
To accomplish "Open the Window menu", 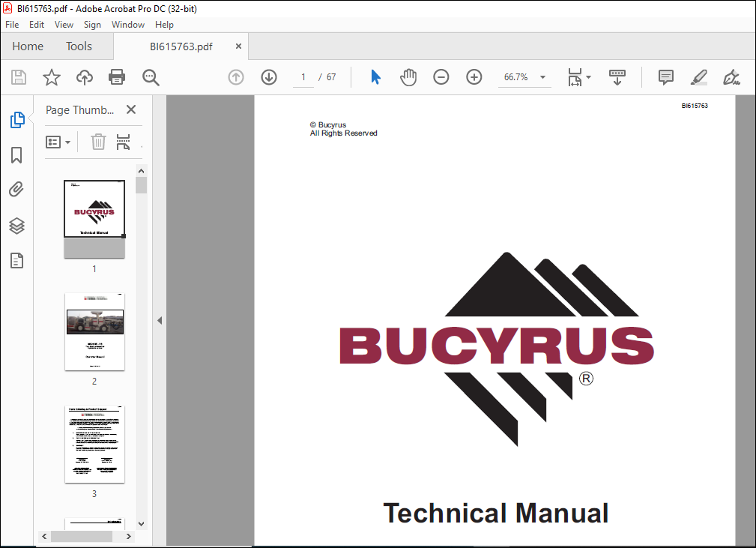I will point(128,25).
